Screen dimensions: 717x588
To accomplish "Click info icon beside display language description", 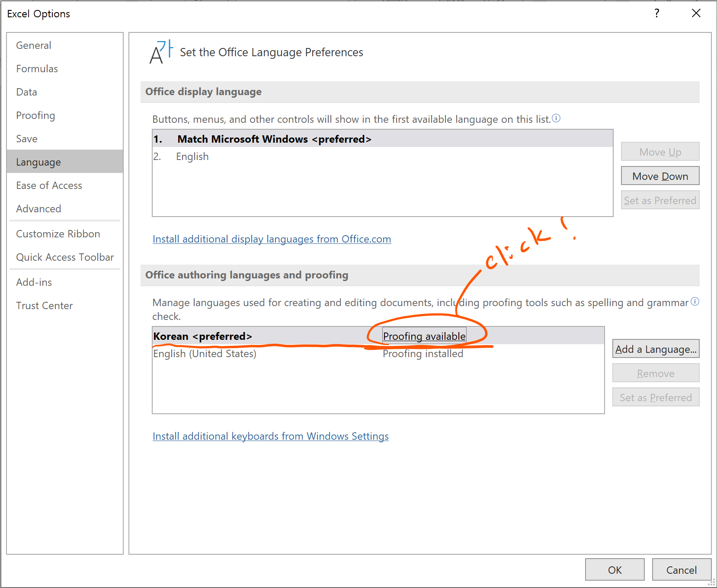I will (557, 118).
